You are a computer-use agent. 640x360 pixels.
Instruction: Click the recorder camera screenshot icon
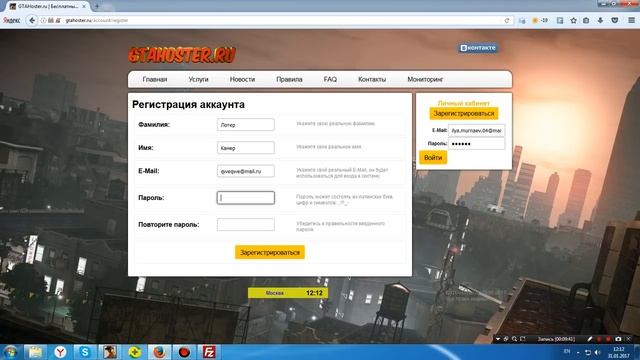pyautogui.click(x=618, y=339)
